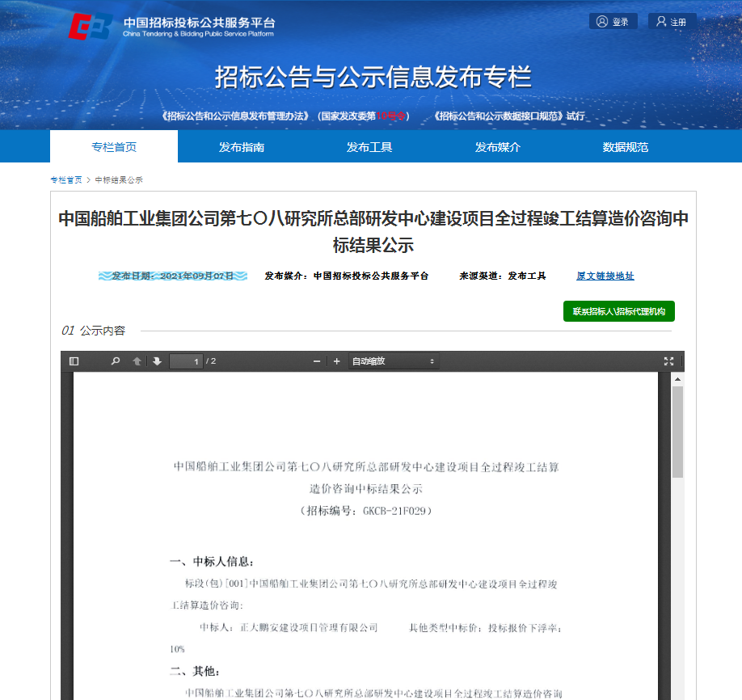
Task: Go to next PDF page arrow
Action: (157, 361)
